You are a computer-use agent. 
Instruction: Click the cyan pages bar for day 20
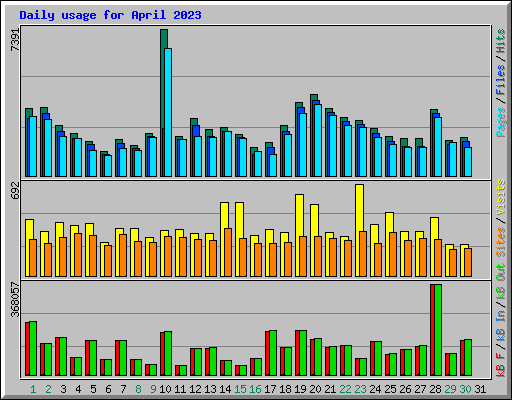click(x=318, y=140)
